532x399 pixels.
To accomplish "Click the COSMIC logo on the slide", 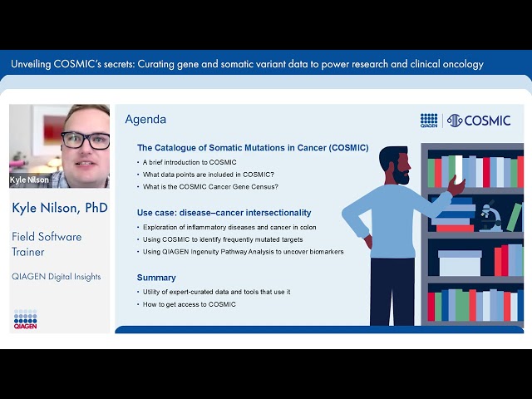I will click(x=479, y=121).
